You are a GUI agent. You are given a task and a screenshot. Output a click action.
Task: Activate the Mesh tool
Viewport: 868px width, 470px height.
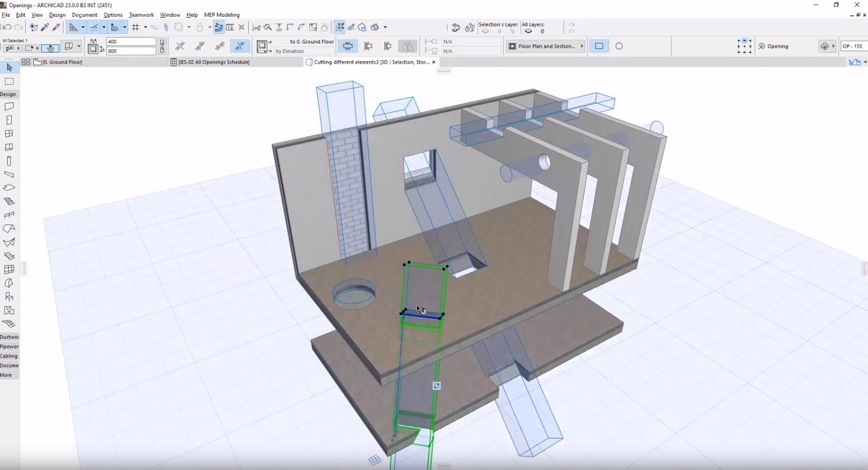(x=9, y=324)
